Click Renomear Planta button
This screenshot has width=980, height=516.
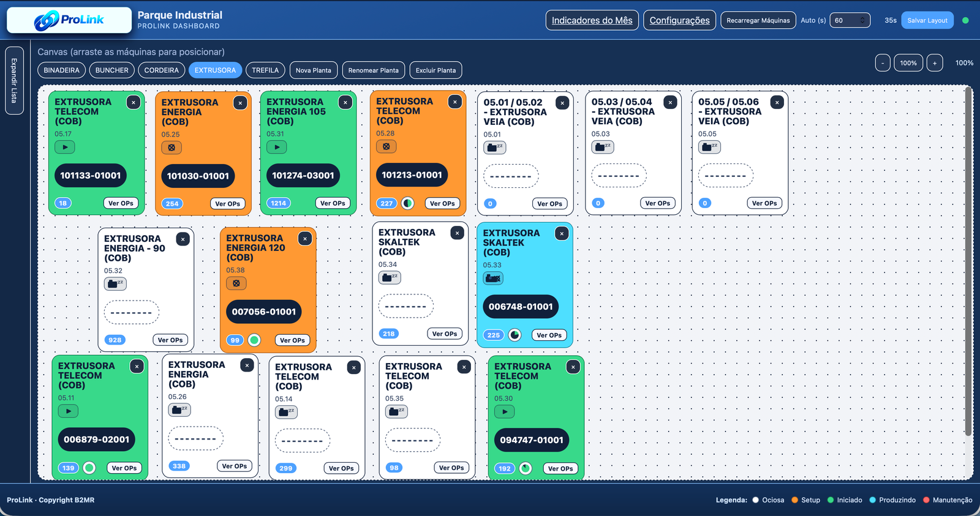pyautogui.click(x=374, y=70)
